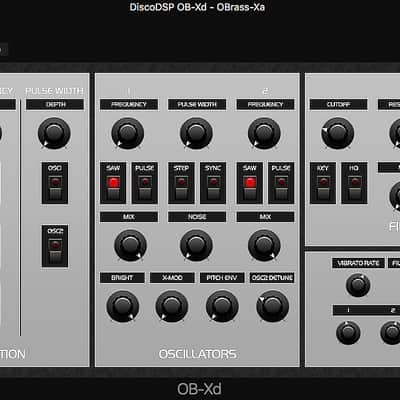Enable the oscillator 1 PULSE switch
400x400 pixels.
coord(145,183)
